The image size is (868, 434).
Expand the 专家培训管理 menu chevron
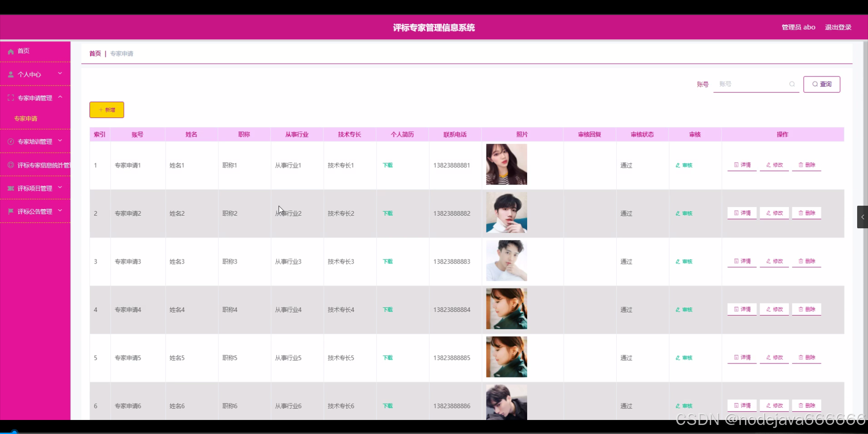coord(60,141)
